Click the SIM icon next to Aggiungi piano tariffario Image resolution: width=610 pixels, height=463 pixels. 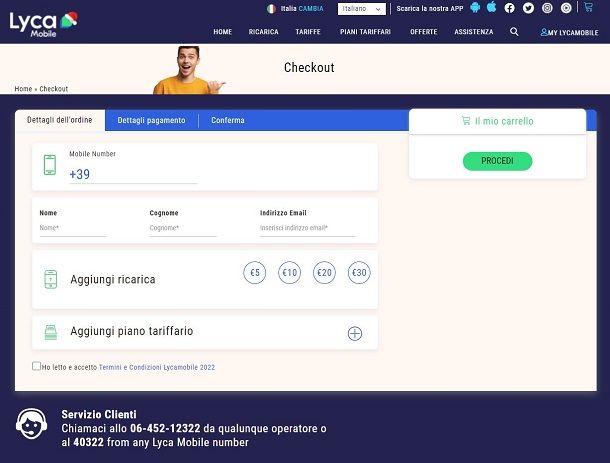(51, 332)
